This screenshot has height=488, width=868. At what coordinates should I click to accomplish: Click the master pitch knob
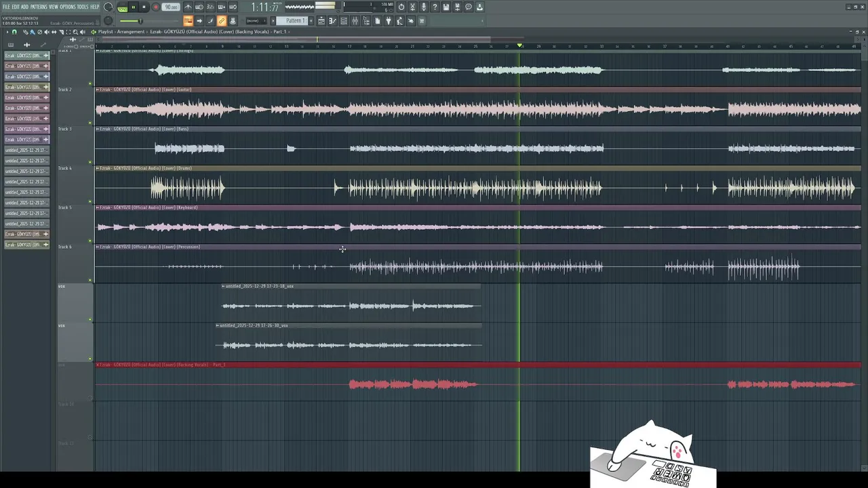(x=108, y=21)
